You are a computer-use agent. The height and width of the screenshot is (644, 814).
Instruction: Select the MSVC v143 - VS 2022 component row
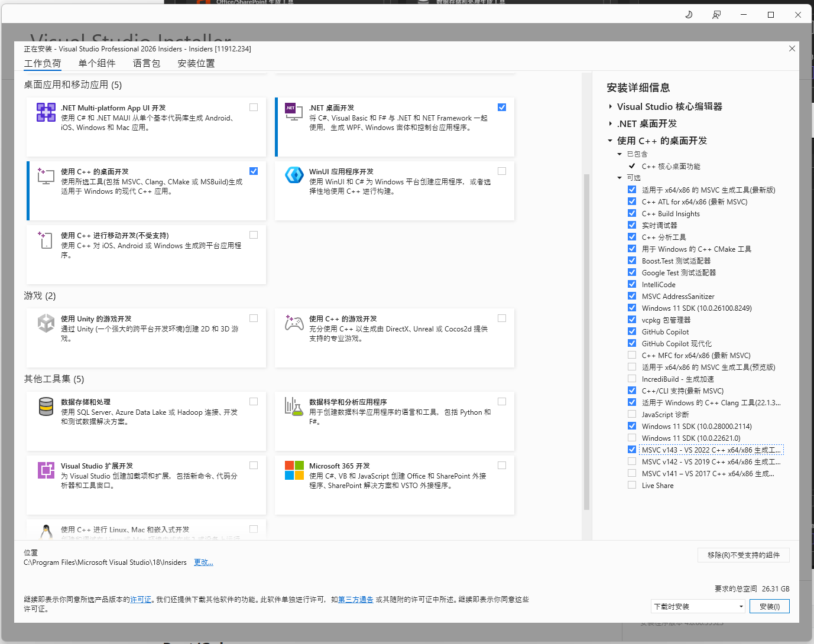[x=711, y=450]
